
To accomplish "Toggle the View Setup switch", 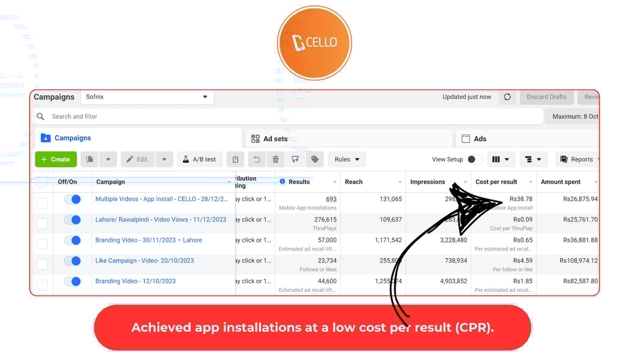I will pos(474,159).
